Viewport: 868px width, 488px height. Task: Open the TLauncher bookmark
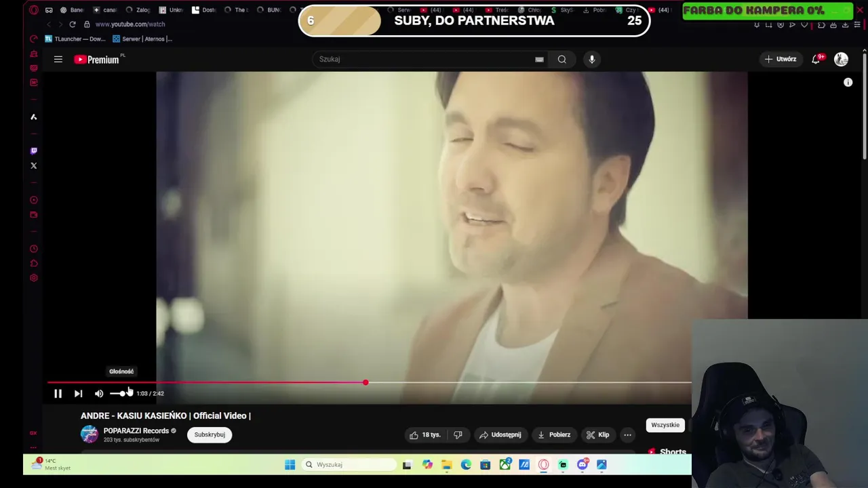coord(75,39)
